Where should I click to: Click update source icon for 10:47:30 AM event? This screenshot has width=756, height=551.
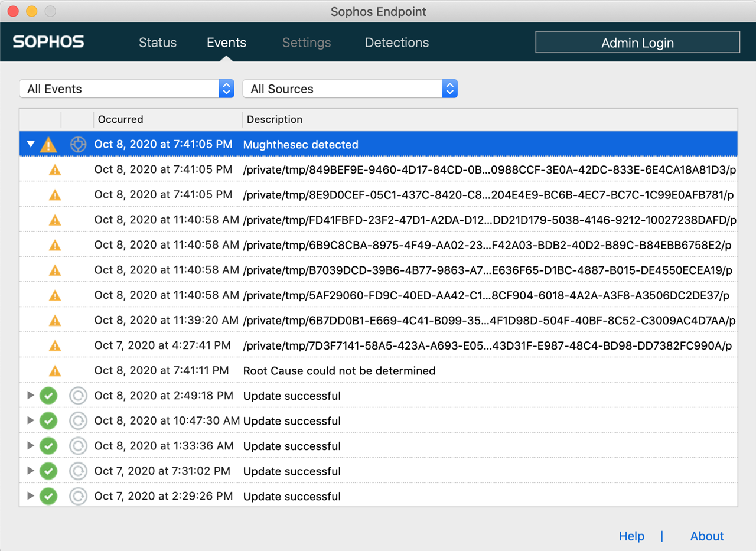coord(78,421)
